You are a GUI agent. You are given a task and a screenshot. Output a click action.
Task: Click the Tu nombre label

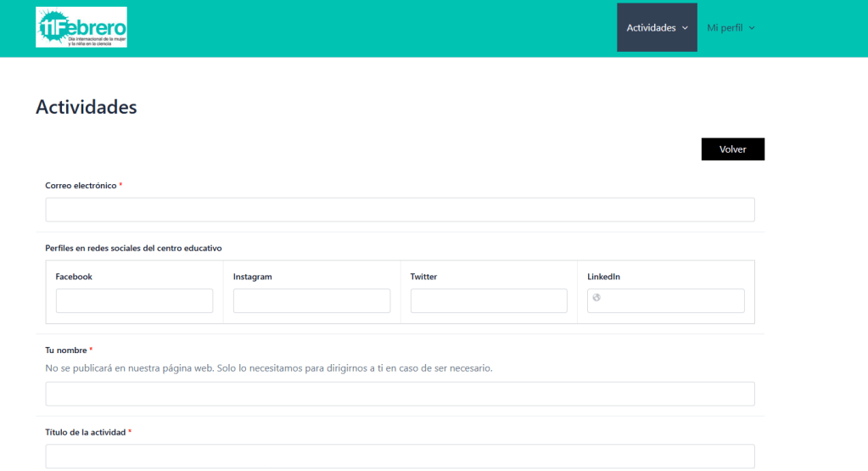(x=65, y=350)
